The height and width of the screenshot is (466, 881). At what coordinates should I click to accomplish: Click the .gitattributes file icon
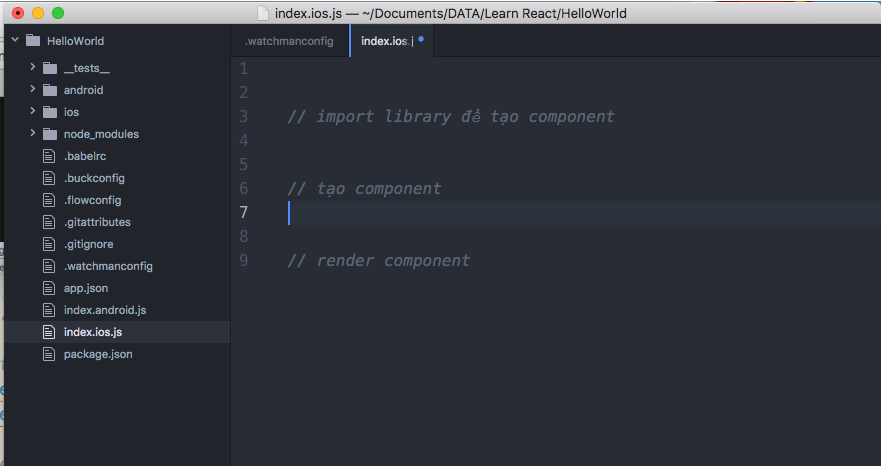coord(49,222)
